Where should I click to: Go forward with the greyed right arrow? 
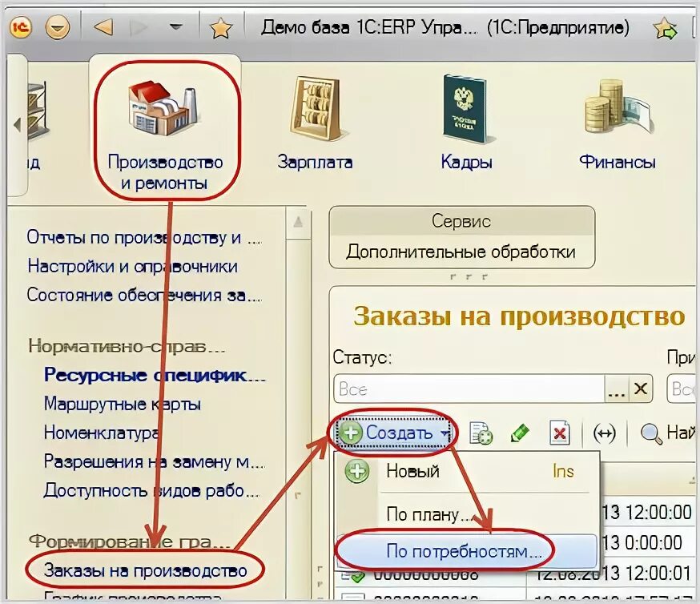click(x=139, y=28)
